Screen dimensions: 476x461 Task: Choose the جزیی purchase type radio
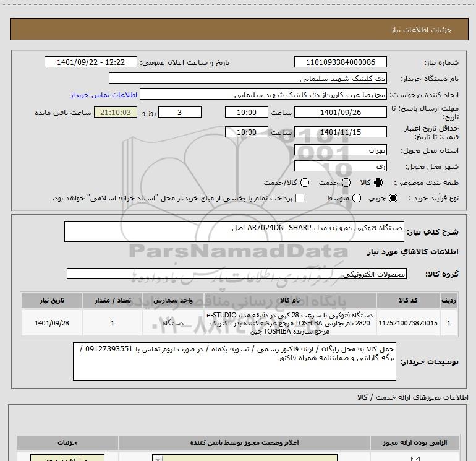393,198
